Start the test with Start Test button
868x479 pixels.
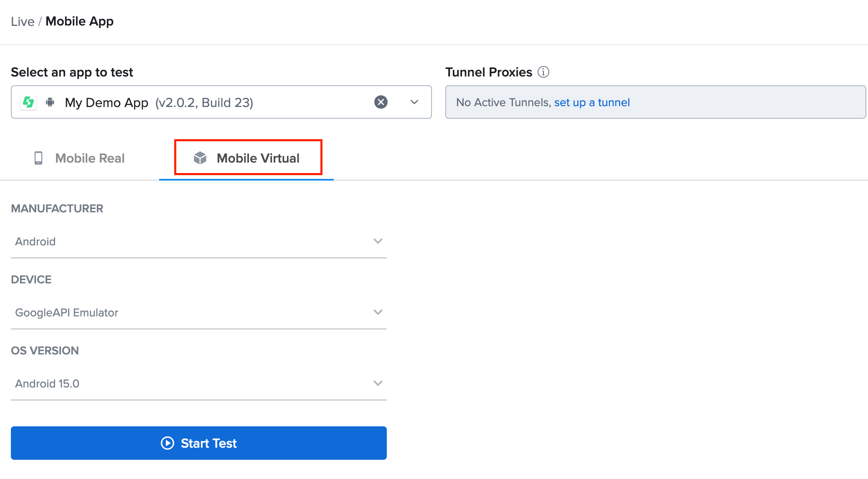pyautogui.click(x=199, y=443)
